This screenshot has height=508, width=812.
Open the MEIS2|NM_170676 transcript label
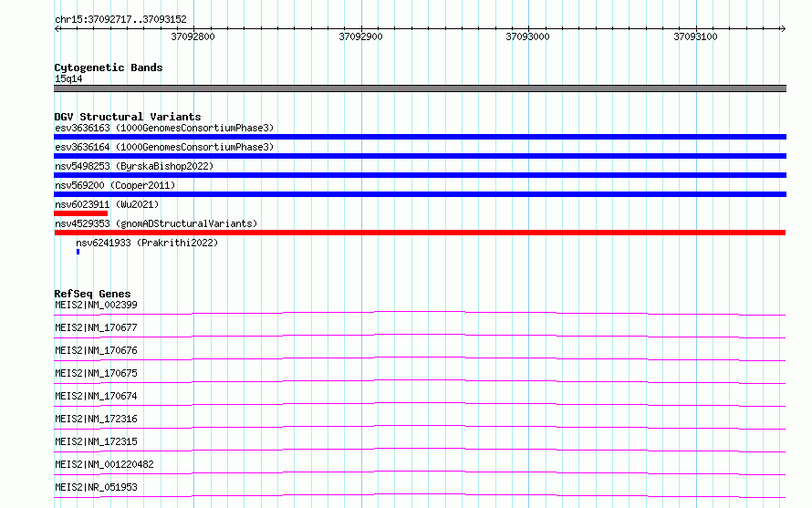pos(96,350)
